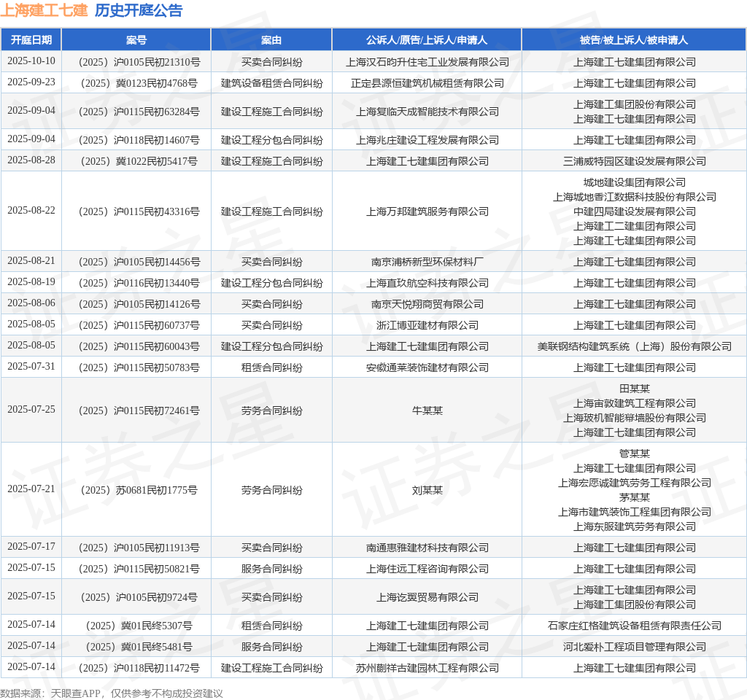The image size is (747, 700).
Task: Select the 案由 column header
Action: 271,40
